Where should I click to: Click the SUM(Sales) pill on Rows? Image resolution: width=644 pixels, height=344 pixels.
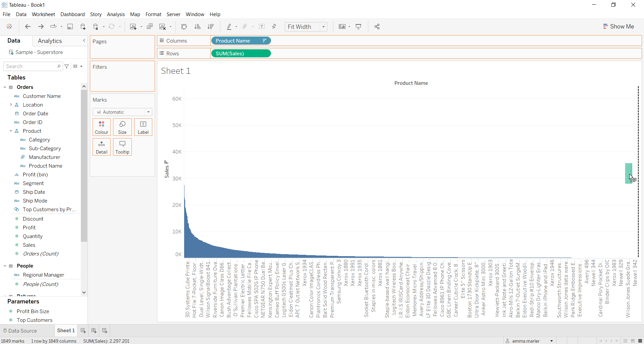241,53
